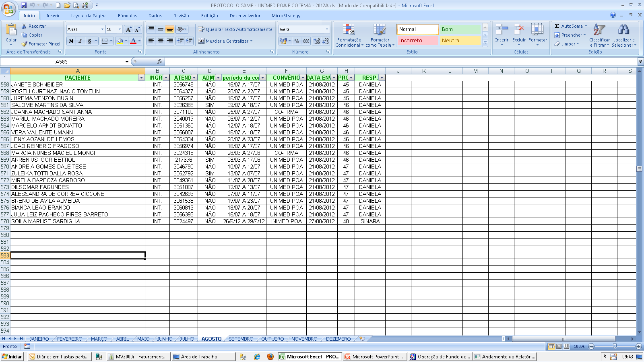Image resolution: width=644 pixels, height=362 pixels.
Task: Click Quebrar Texto Automaticamente
Action: pos(235,29)
